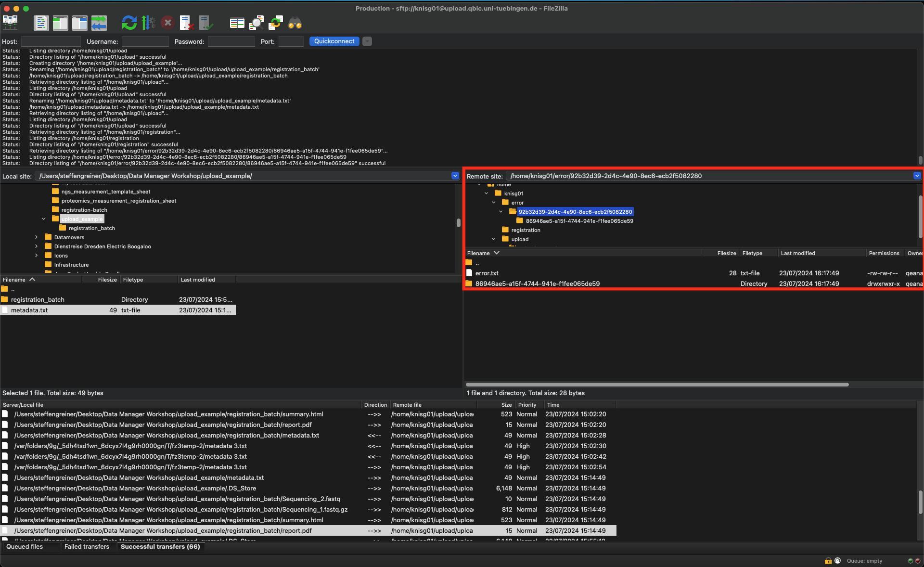Refresh file and folder lists
The image size is (924, 567).
point(129,23)
